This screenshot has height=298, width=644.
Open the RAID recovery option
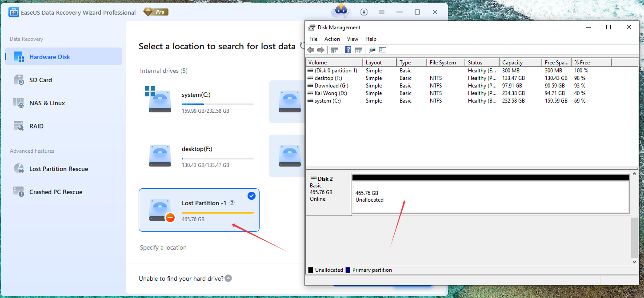tap(36, 126)
